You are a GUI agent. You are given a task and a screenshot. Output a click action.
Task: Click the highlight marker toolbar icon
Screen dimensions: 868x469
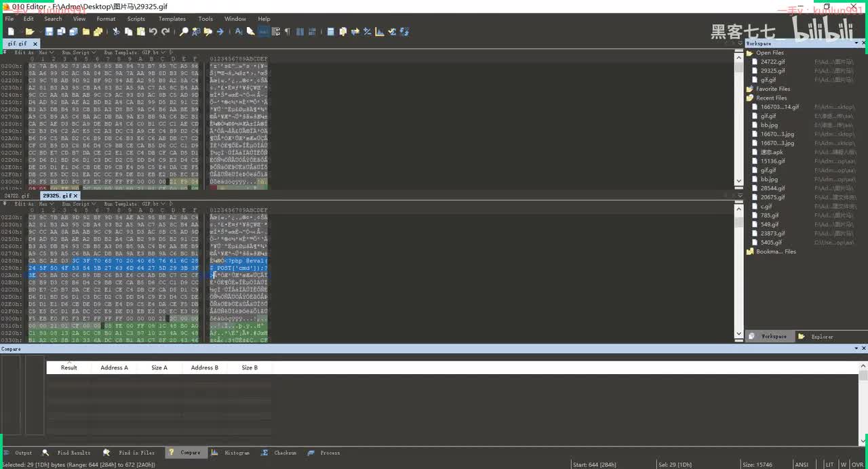[250, 31]
